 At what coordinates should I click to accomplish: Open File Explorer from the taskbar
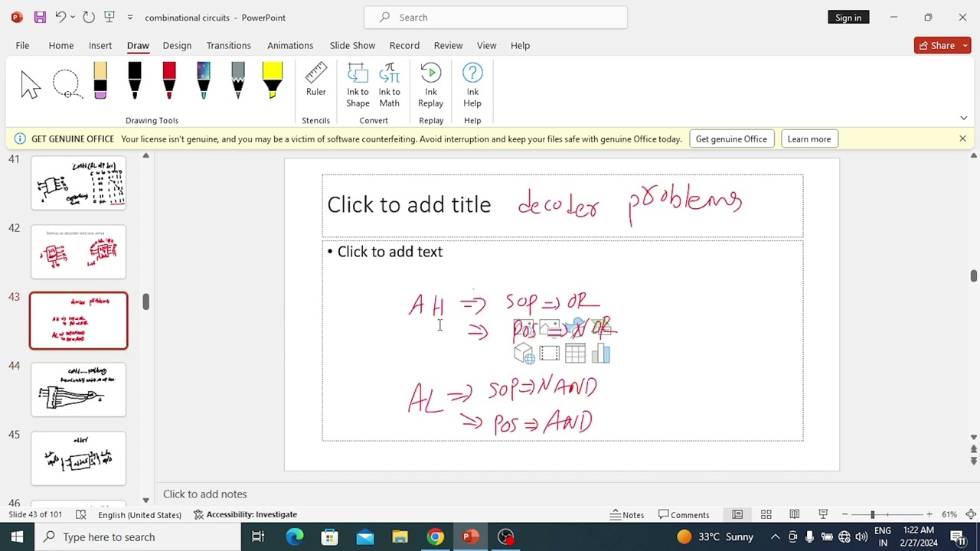[x=400, y=536]
